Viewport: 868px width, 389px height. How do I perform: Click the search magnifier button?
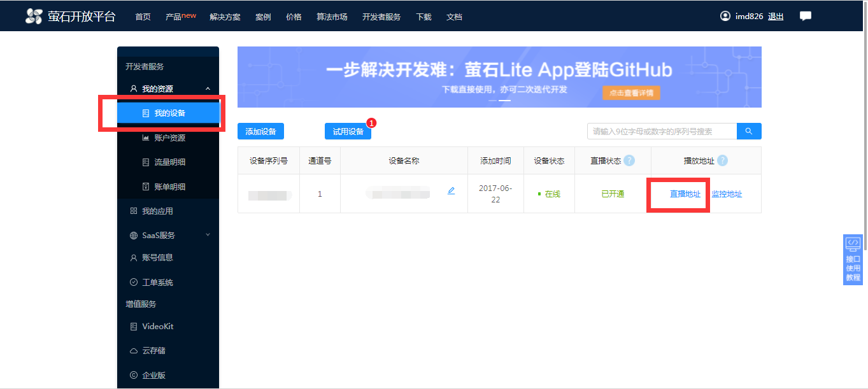coord(749,131)
